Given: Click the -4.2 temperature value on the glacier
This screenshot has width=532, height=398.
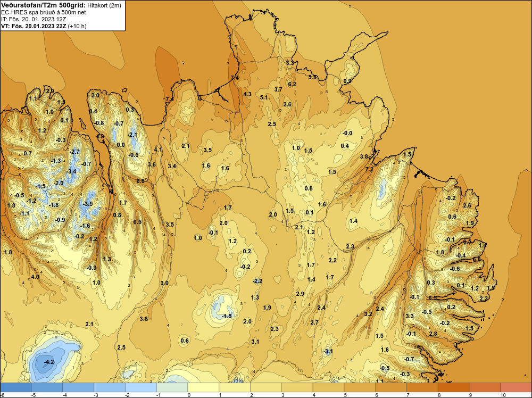Looking at the screenshot, I should pyautogui.click(x=49, y=362).
